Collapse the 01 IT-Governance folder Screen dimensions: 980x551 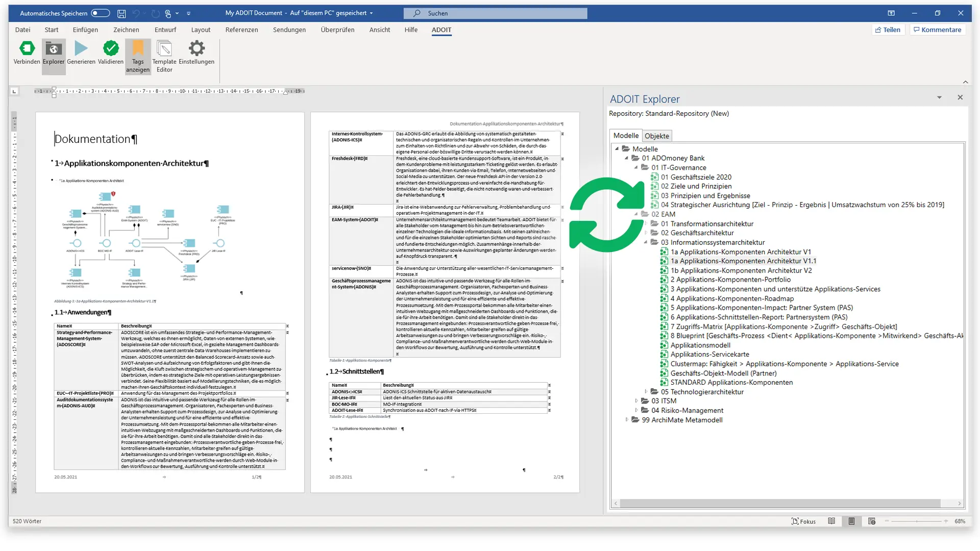coord(636,168)
